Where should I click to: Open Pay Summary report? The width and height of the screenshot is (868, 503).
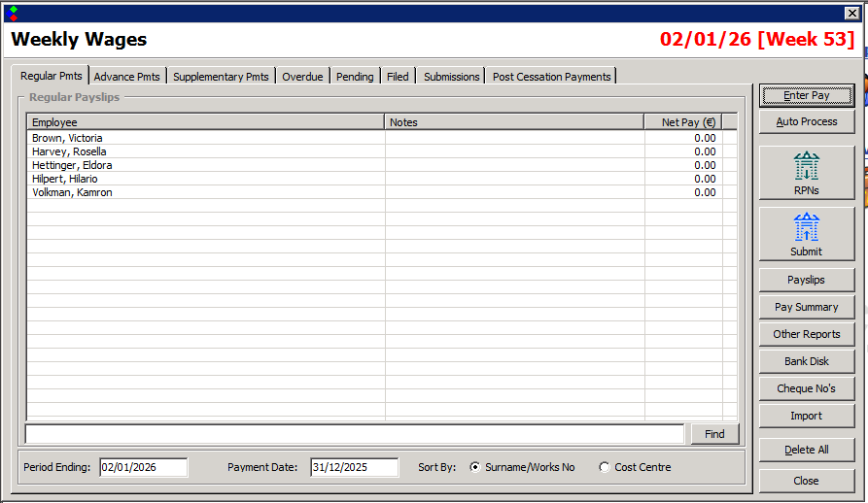[806, 307]
